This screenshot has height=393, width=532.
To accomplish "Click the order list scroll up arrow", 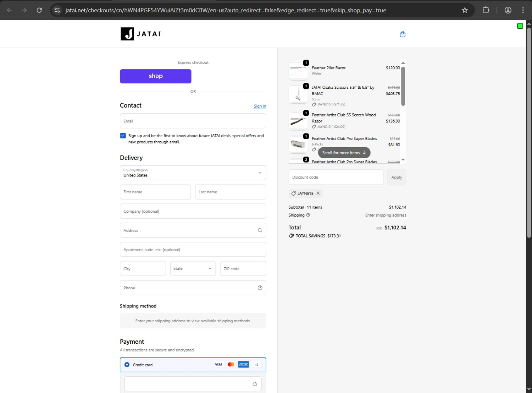I will 403,63.
